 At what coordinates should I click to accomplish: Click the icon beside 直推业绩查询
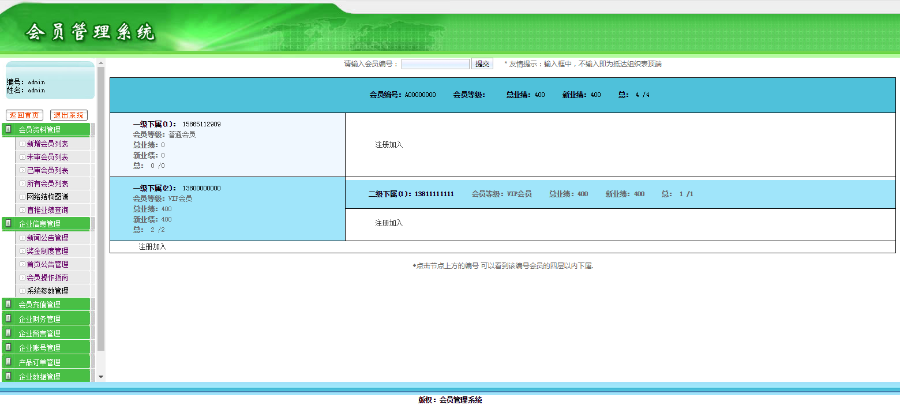(x=22, y=210)
